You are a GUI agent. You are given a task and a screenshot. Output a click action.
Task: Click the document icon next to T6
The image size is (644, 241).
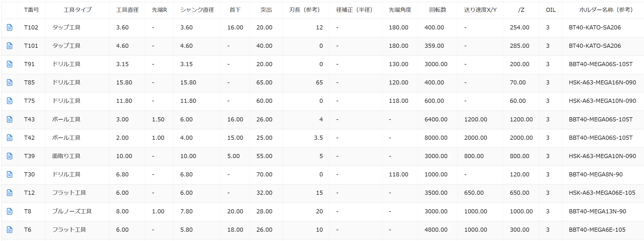tap(10, 230)
